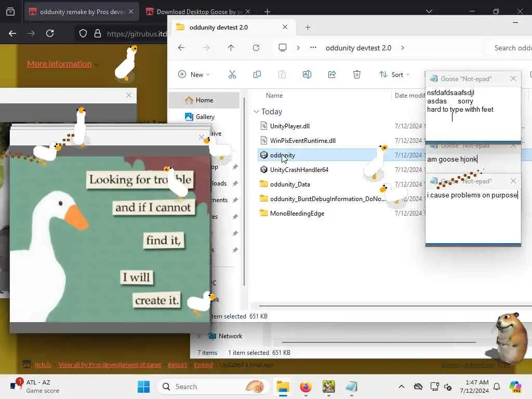
Task: Click in the Explorer search box
Action: tap(510, 48)
